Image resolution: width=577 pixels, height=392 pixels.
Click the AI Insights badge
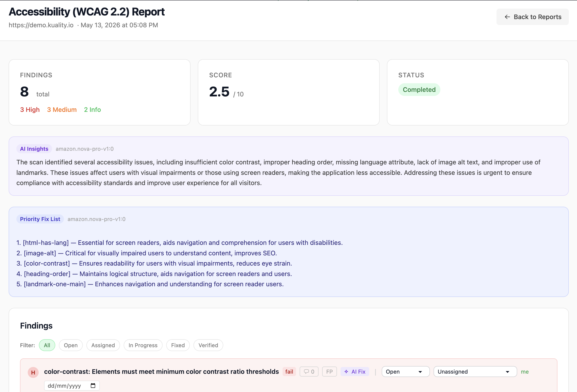pyautogui.click(x=34, y=149)
